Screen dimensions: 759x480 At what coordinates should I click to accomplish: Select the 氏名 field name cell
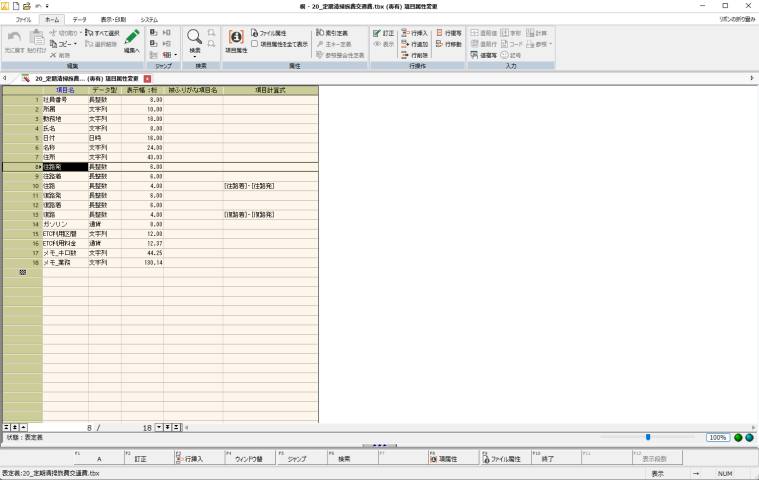pyautogui.click(x=65, y=128)
